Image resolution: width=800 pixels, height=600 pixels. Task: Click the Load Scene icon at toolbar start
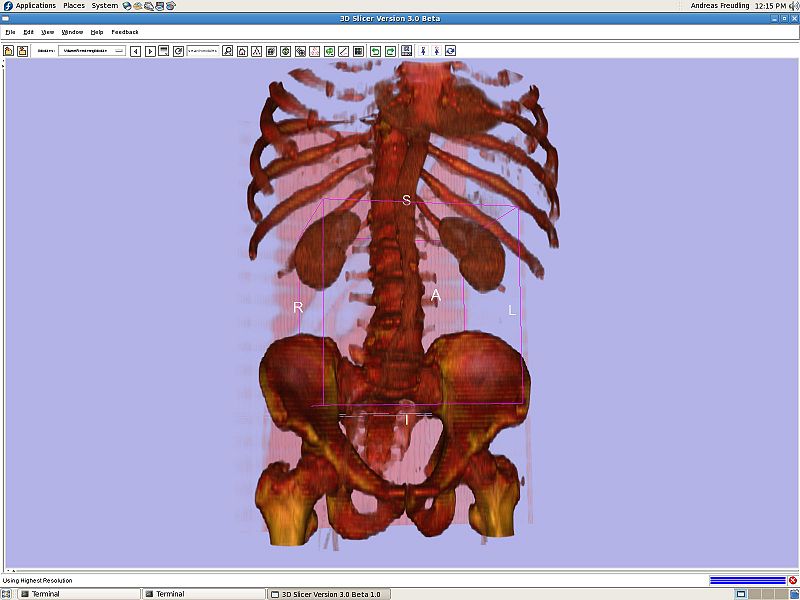point(9,51)
